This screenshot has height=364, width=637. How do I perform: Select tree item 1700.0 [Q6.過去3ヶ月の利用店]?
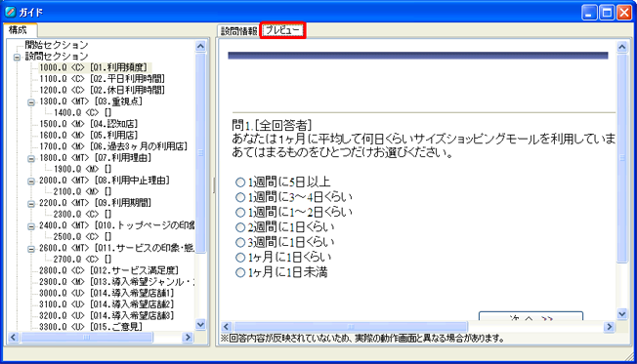[113, 146]
